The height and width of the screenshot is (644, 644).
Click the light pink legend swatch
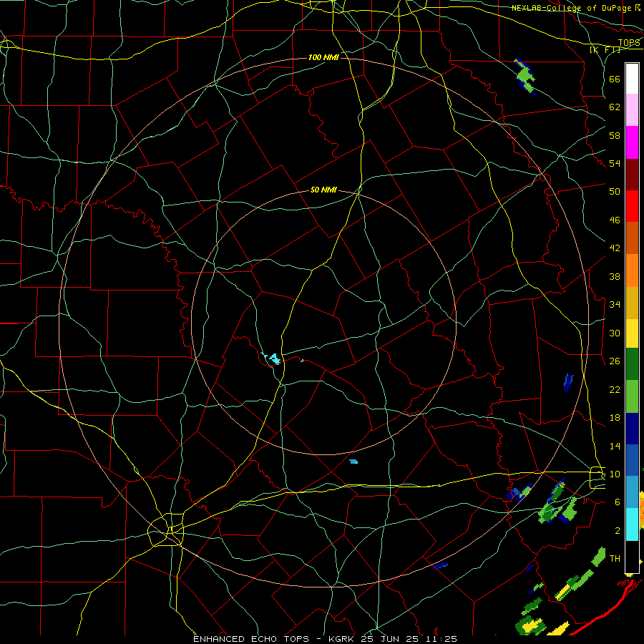(632, 110)
